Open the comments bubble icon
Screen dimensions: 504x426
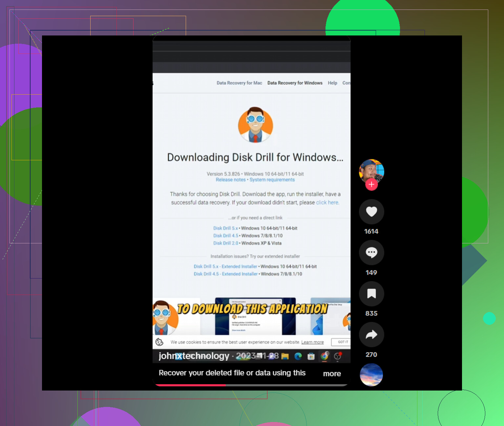[371, 253]
